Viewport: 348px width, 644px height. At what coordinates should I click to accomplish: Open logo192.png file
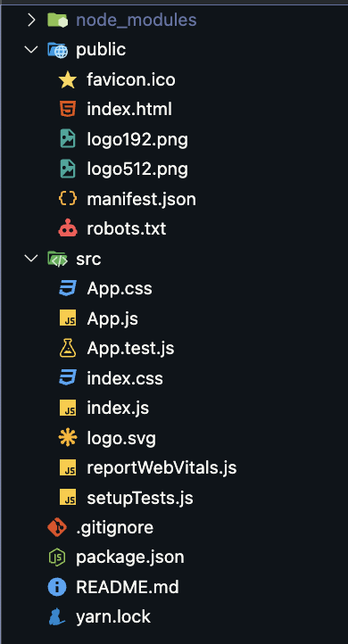pos(137,140)
